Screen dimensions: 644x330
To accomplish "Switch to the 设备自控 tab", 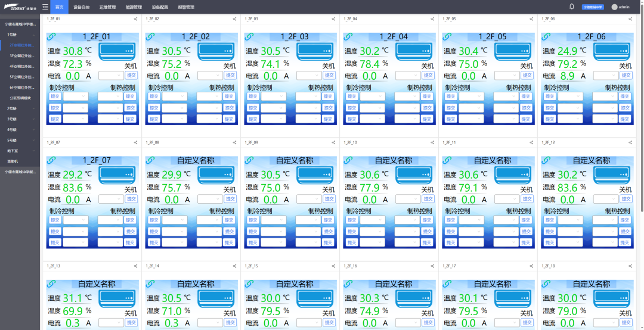I will point(82,7).
